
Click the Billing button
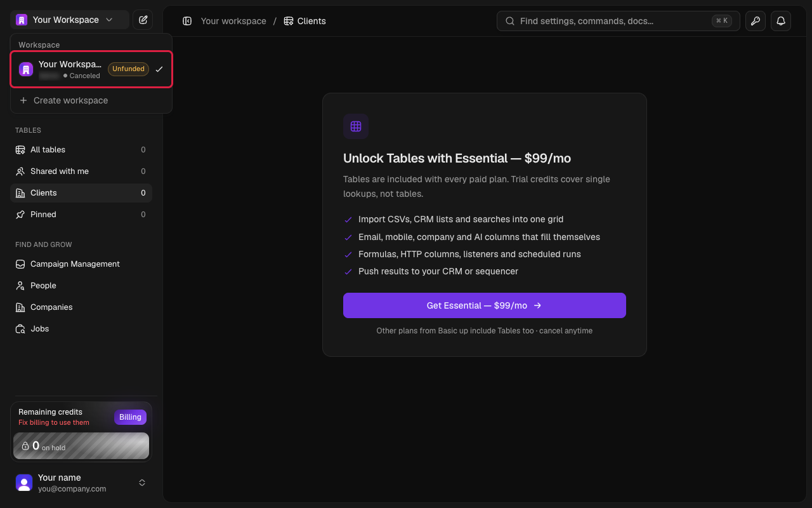(x=130, y=417)
